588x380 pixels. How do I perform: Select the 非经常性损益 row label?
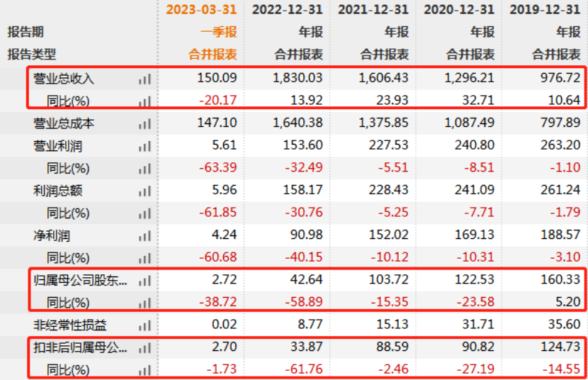pyautogui.click(x=69, y=325)
